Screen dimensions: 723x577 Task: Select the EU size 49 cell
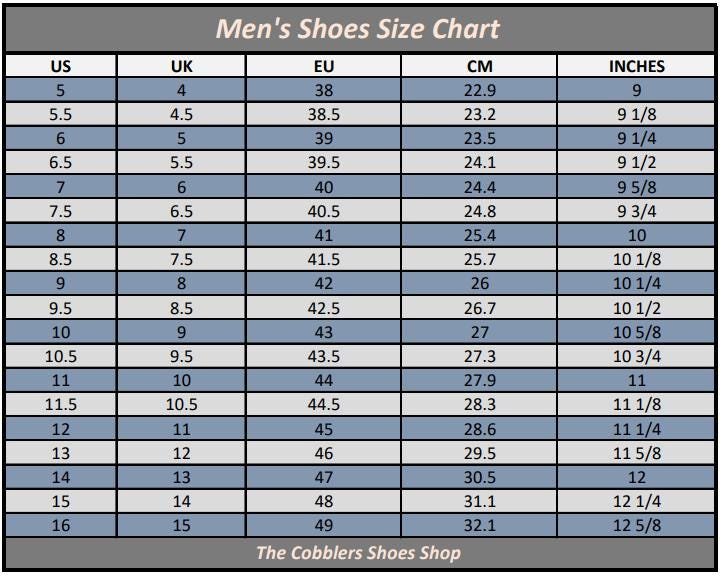(x=323, y=526)
